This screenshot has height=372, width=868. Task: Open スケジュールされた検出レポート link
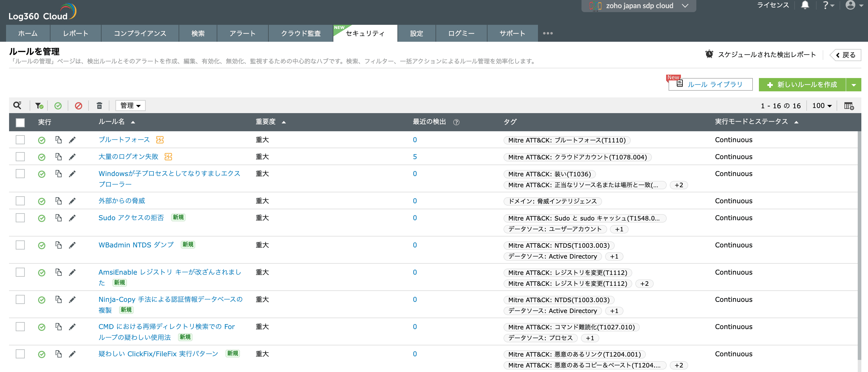pos(767,55)
